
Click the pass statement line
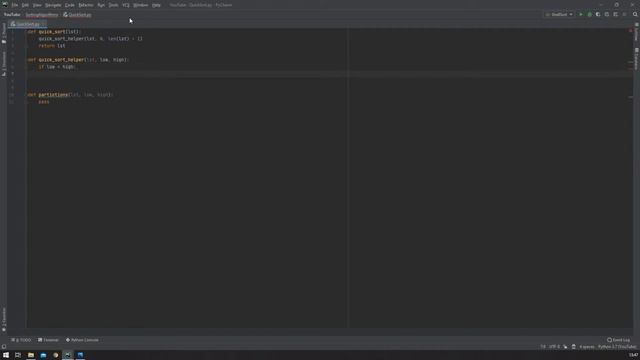click(x=44, y=102)
